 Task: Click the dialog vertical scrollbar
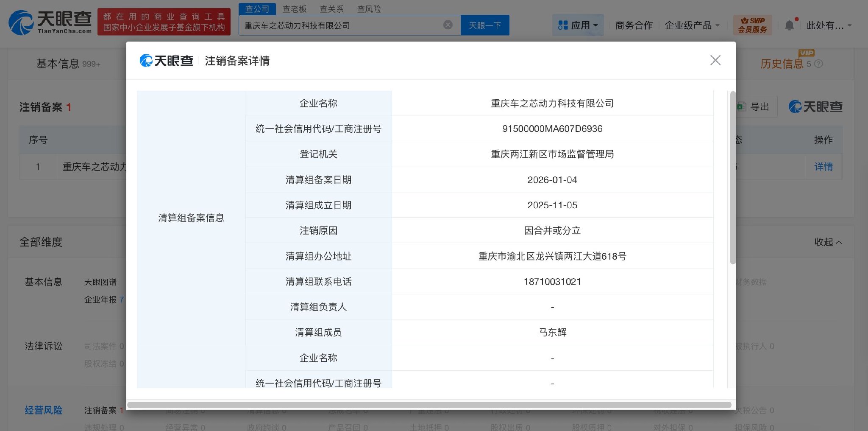[732, 177]
